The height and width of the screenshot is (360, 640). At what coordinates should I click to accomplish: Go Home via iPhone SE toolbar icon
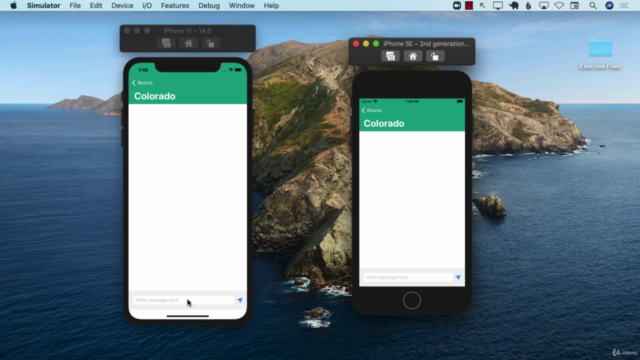413,56
